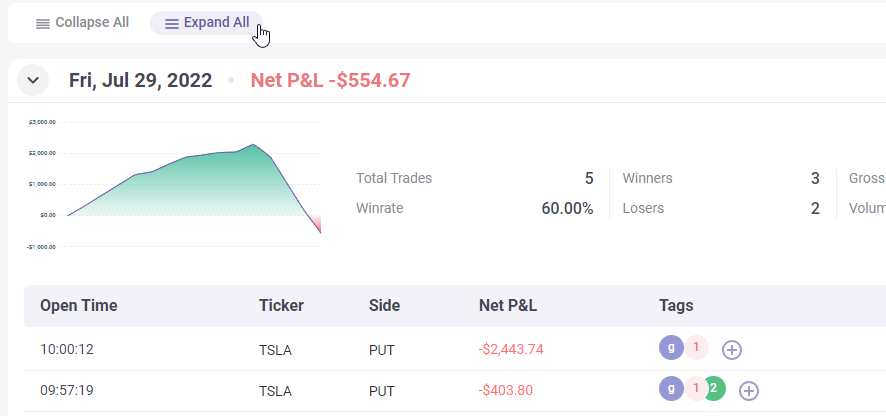
Task: Click the Tags column header
Action: point(676,306)
